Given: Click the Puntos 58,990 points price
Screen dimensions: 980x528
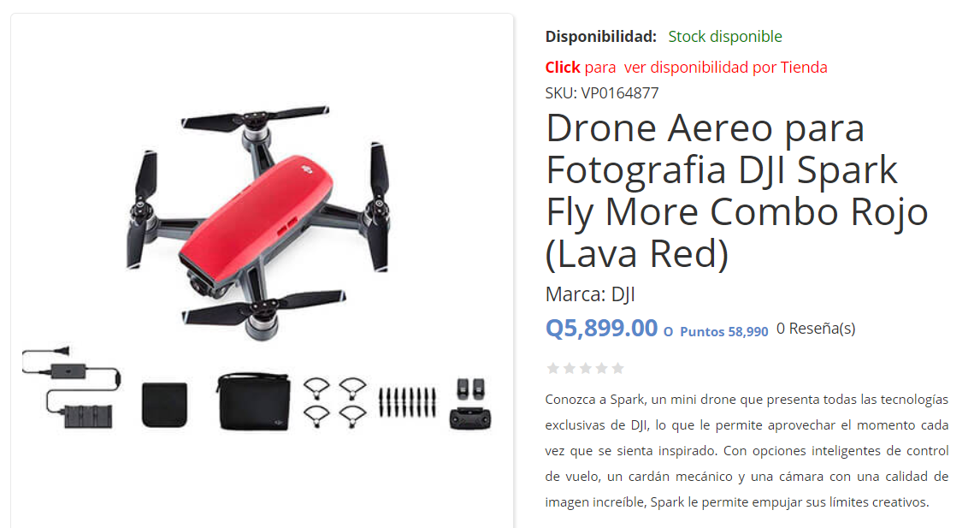Looking at the screenshot, I should 723,331.
